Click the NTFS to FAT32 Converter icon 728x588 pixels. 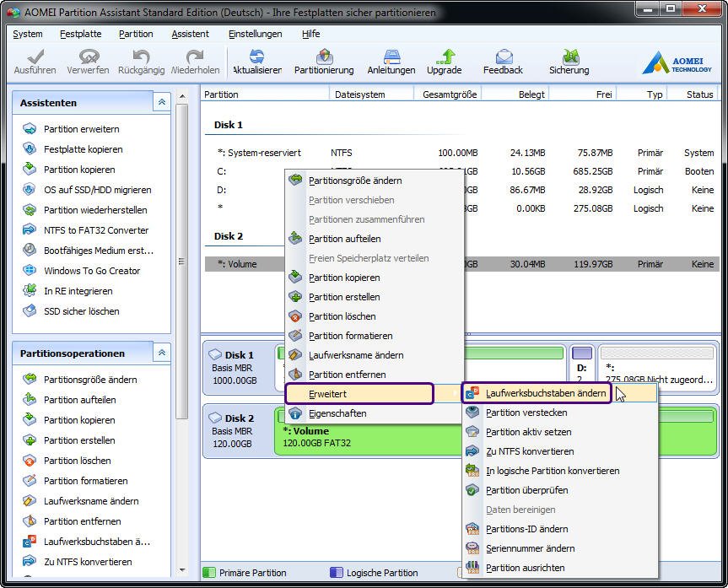pos(30,230)
